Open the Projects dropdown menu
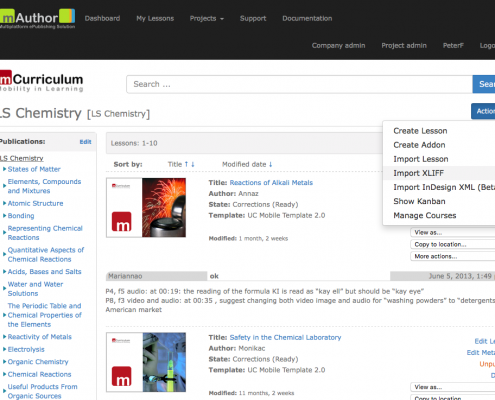The height and width of the screenshot is (400, 495). coord(207,18)
